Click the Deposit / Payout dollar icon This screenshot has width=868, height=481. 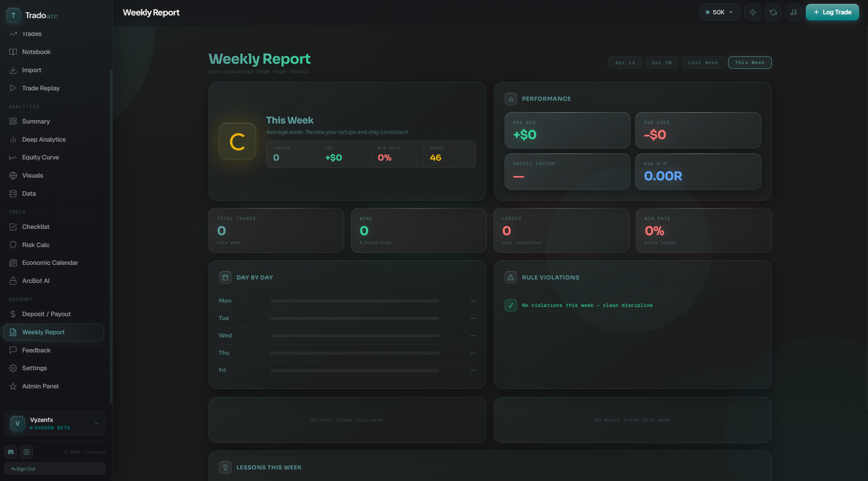[x=13, y=314]
